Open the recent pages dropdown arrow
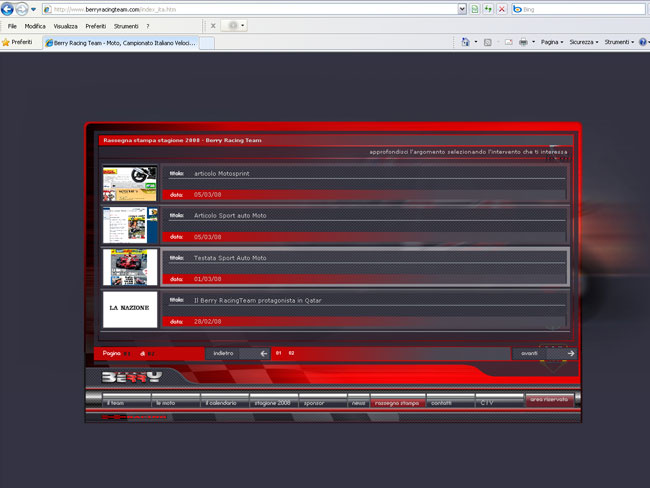Screen dimensions: 650x488 [x=34, y=9]
